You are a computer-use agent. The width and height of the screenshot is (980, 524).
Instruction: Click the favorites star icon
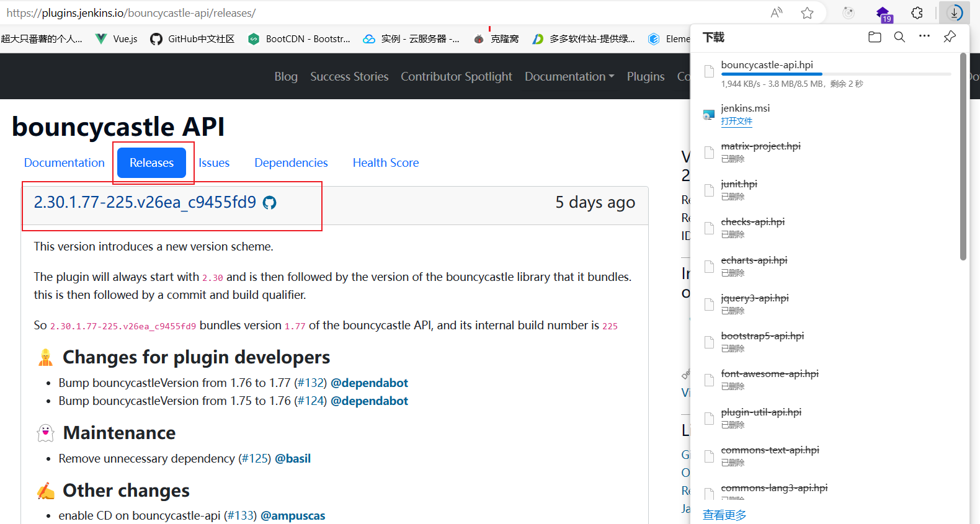[x=807, y=13]
